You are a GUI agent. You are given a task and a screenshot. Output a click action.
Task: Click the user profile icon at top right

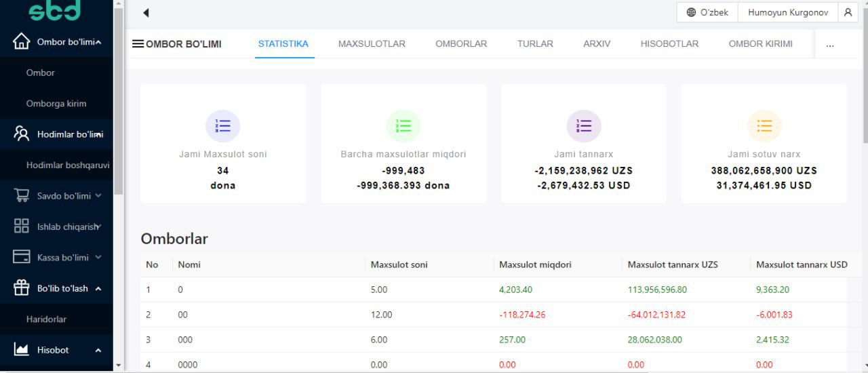tap(848, 12)
